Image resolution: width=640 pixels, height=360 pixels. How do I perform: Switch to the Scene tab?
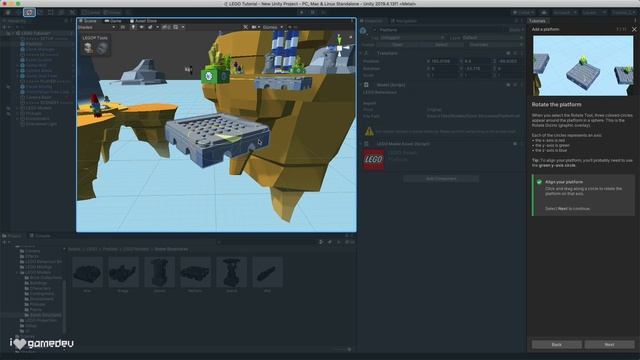coord(88,20)
